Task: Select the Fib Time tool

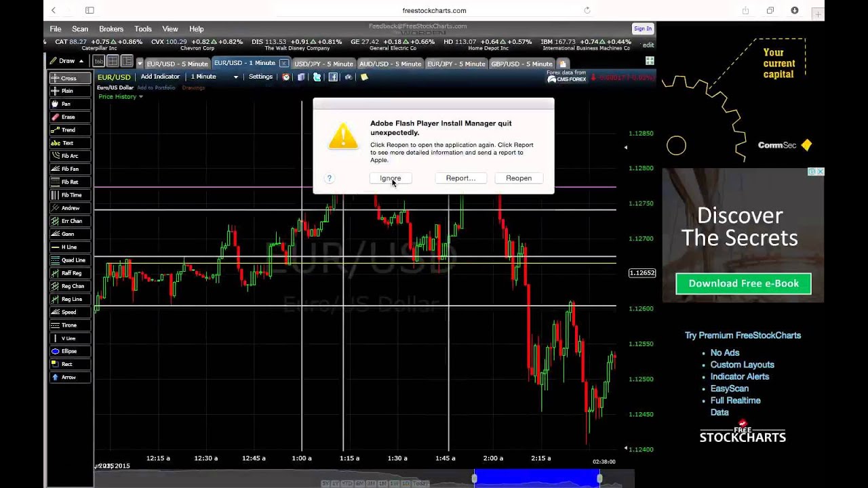Action: tap(70, 195)
